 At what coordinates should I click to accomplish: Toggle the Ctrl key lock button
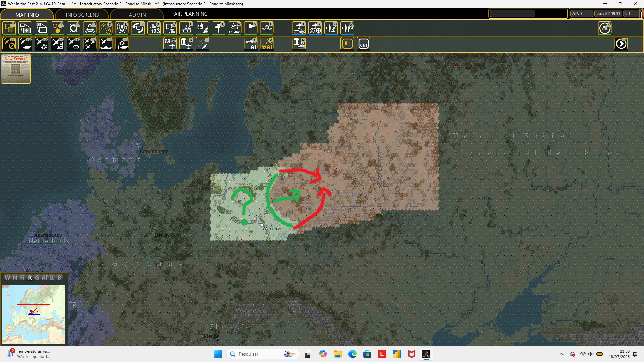pyautogui.click(x=364, y=44)
